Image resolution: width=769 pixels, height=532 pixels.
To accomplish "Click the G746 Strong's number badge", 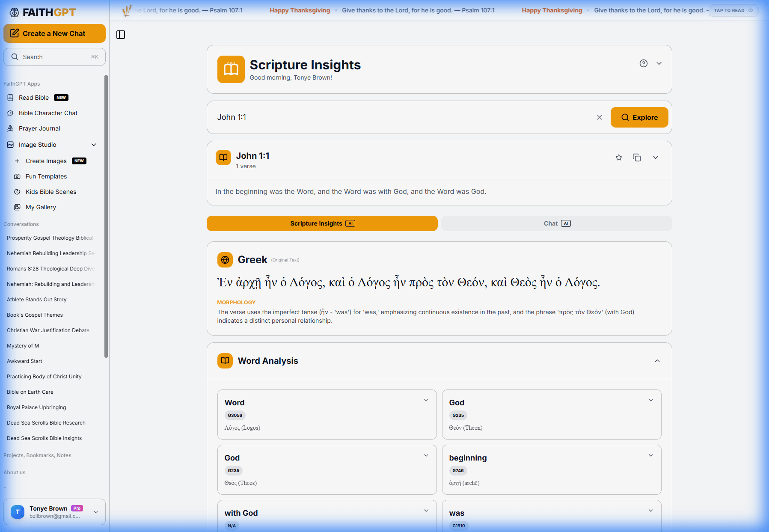I will (458, 470).
